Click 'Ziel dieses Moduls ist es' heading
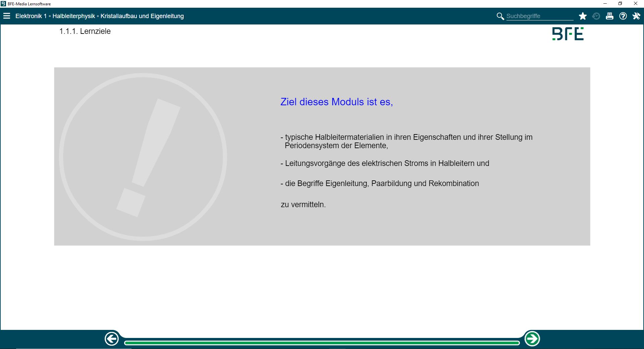Screen dimensions: 644x349 point(336,102)
